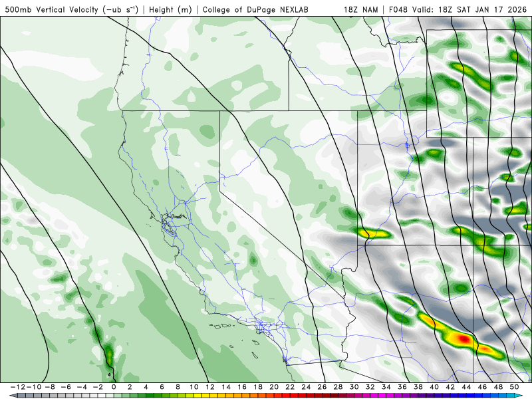This screenshot has height=399, width=532.
Task: Click the colorbar label '10'
Action: pos(194,387)
